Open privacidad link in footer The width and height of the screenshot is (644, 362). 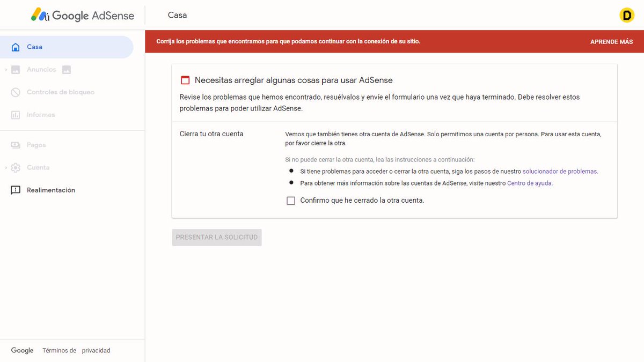[x=96, y=350]
